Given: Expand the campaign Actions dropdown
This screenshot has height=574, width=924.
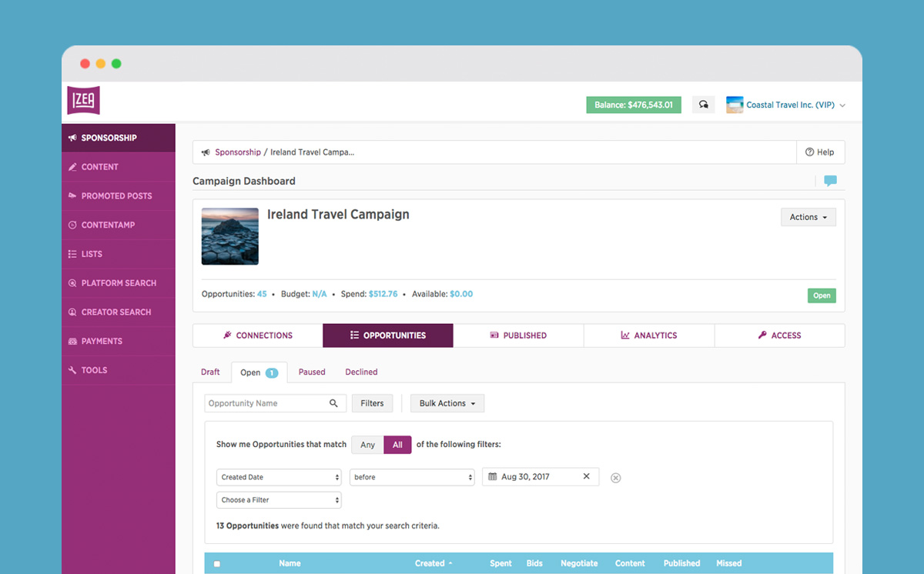Looking at the screenshot, I should pyautogui.click(x=808, y=217).
